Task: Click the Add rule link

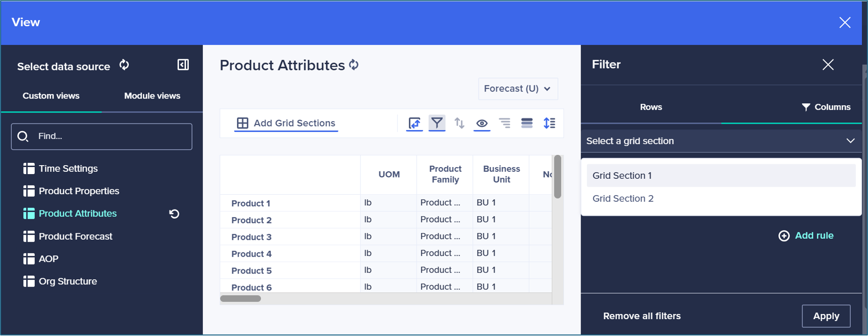Action: coord(814,236)
